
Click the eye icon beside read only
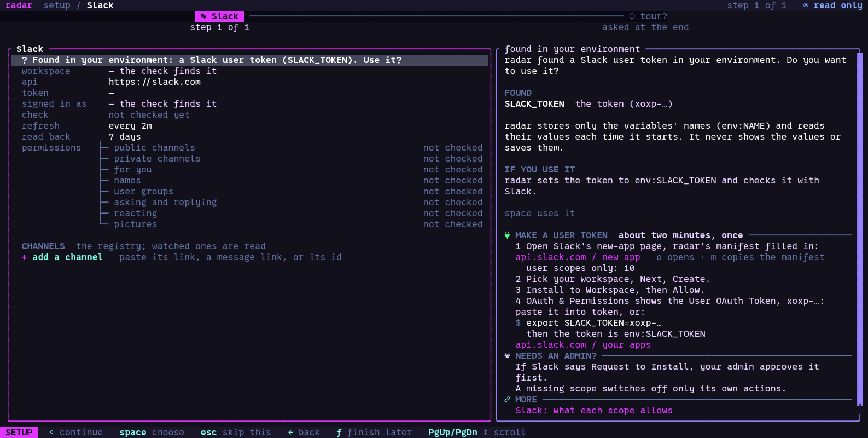click(806, 5)
